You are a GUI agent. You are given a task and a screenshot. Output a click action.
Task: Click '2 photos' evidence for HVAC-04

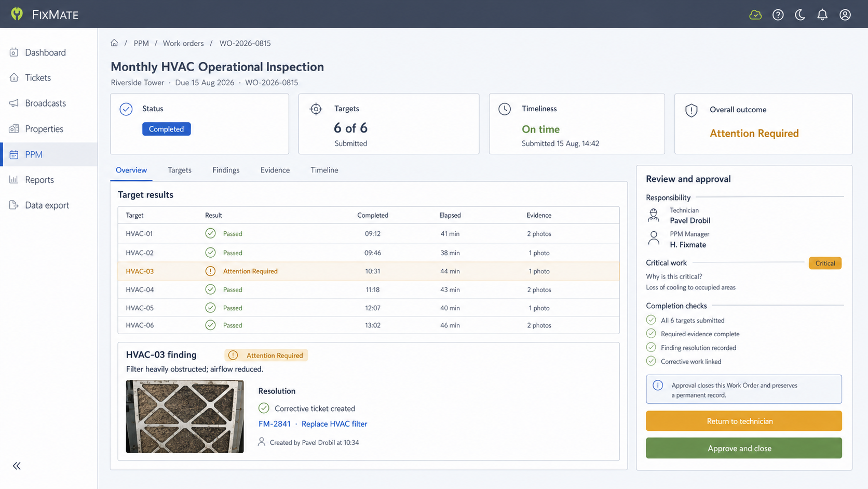pyautogui.click(x=539, y=289)
